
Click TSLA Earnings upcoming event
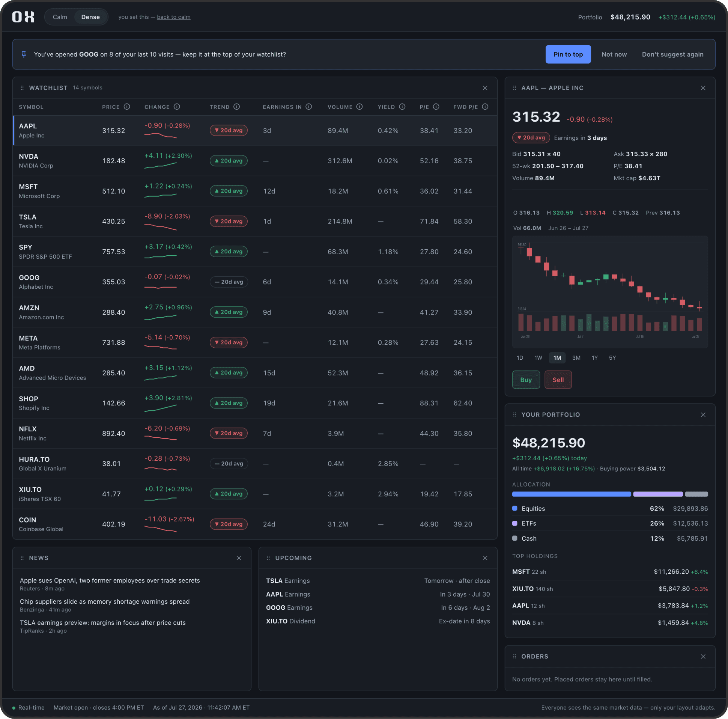click(x=378, y=580)
